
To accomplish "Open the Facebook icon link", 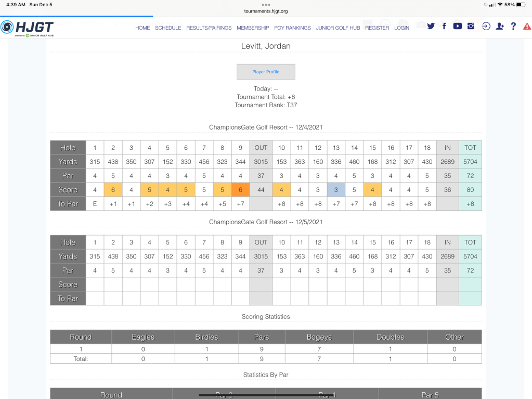I will click(x=444, y=27).
